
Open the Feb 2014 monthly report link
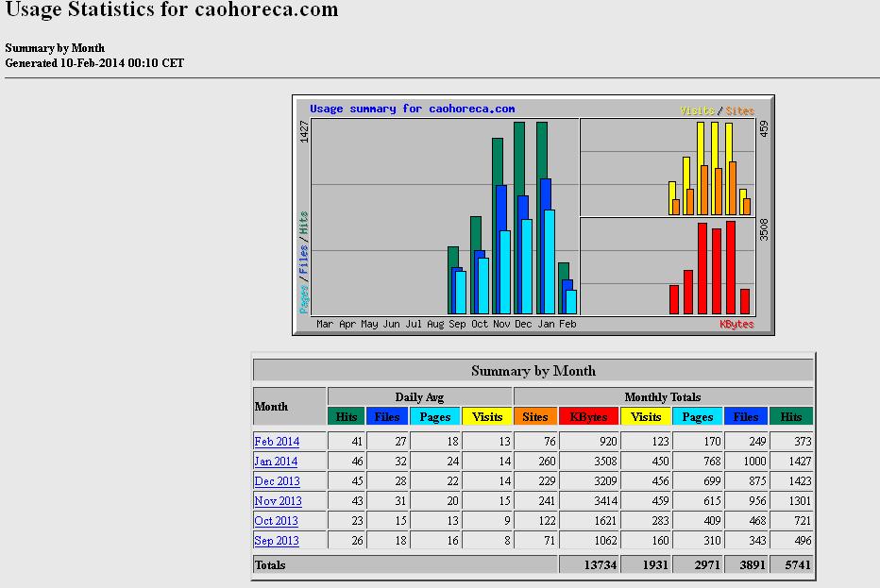(x=277, y=442)
